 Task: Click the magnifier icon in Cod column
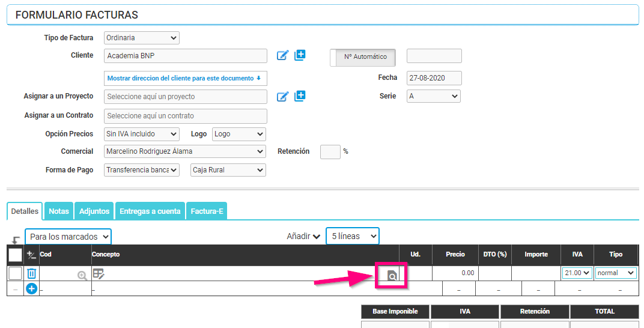[x=82, y=276]
